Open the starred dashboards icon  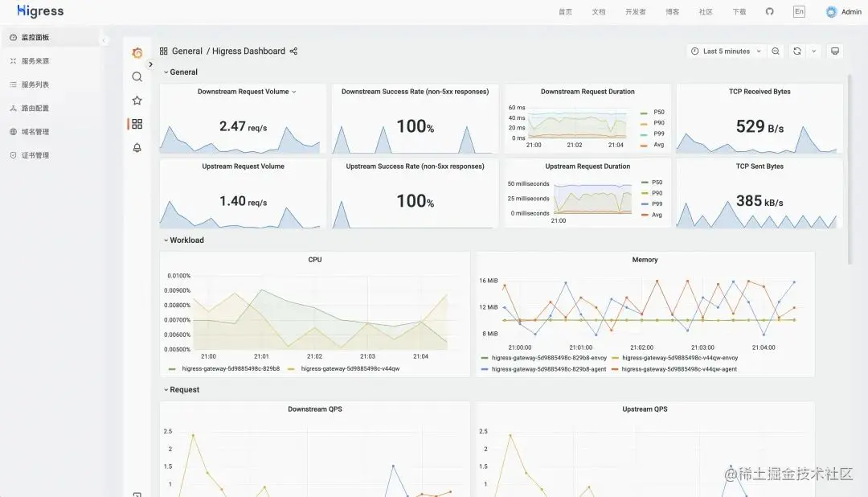coord(137,101)
